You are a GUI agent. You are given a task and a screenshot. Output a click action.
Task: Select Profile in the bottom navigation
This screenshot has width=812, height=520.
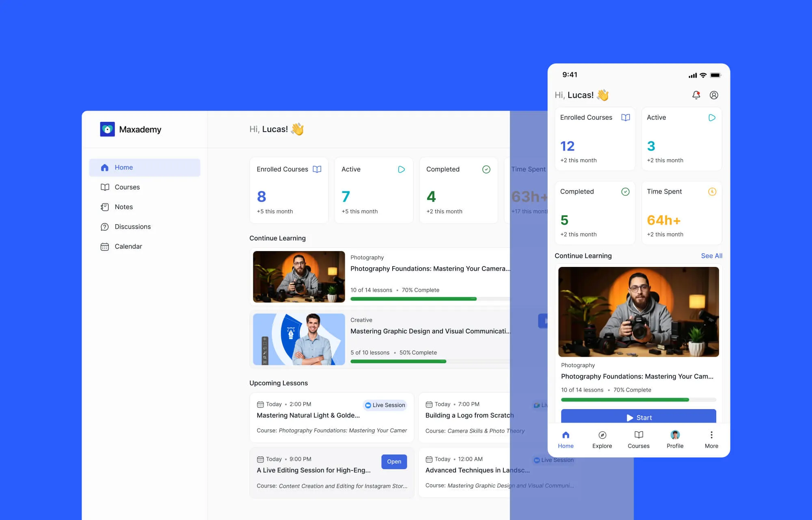[x=675, y=439]
